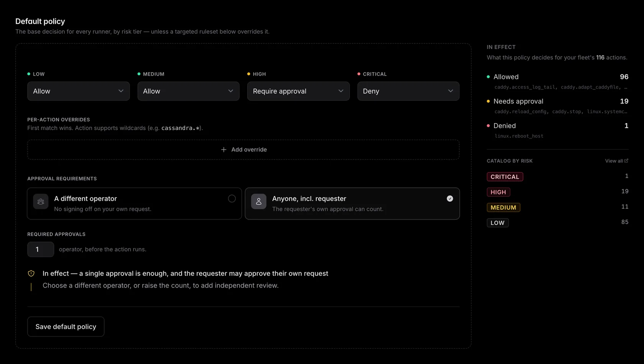Click the APPROVAL REQUIREMENTS label
644x364 pixels.
tap(62, 179)
